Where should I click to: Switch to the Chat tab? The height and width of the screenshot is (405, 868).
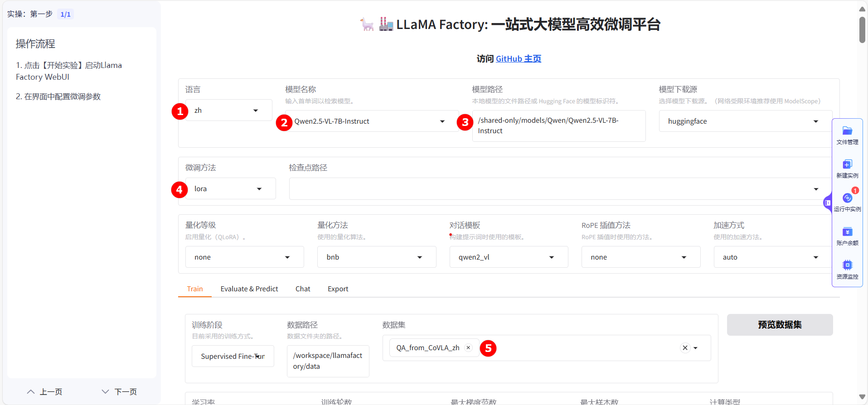pyautogui.click(x=302, y=289)
